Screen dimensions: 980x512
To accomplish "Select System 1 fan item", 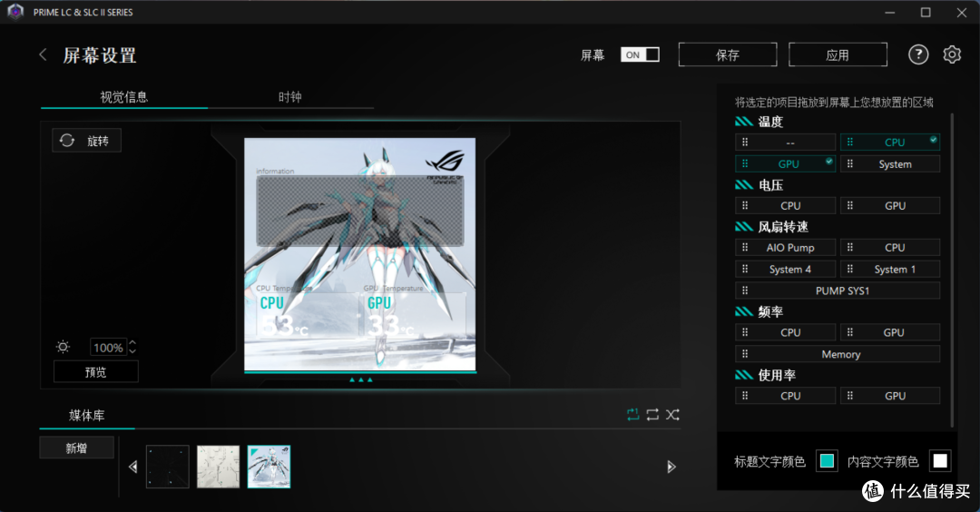I will 890,269.
